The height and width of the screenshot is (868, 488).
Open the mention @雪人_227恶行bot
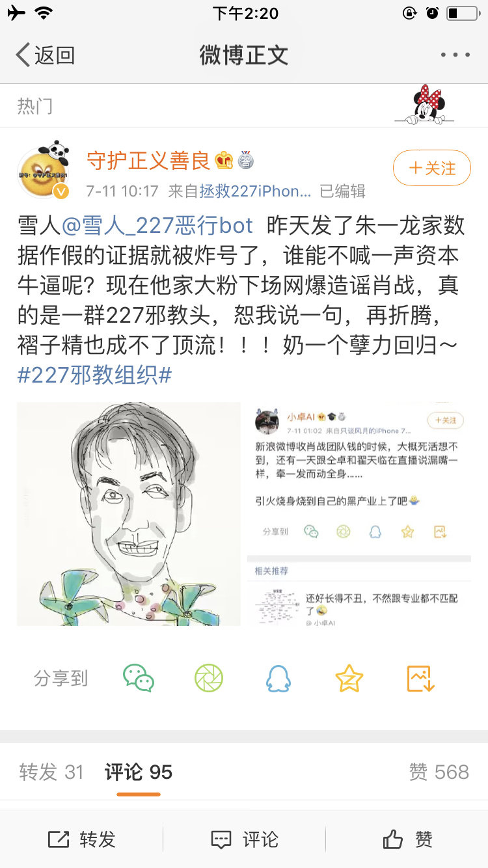click(157, 225)
